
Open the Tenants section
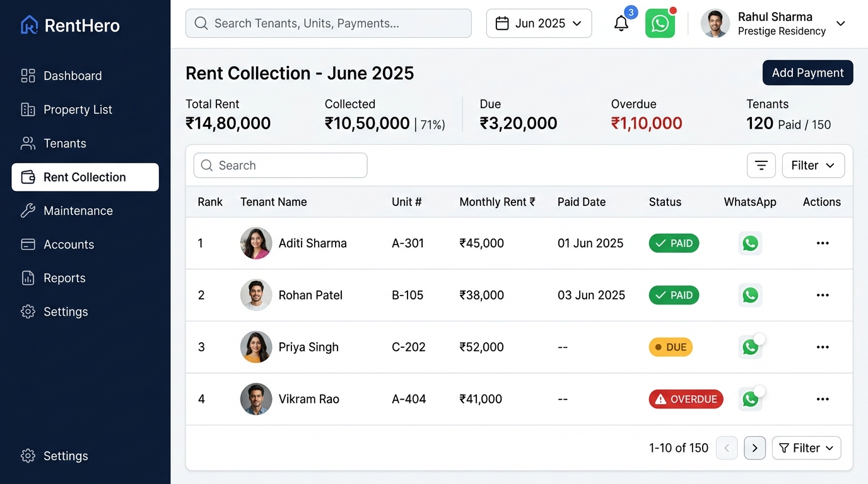pyautogui.click(x=85, y=143)
